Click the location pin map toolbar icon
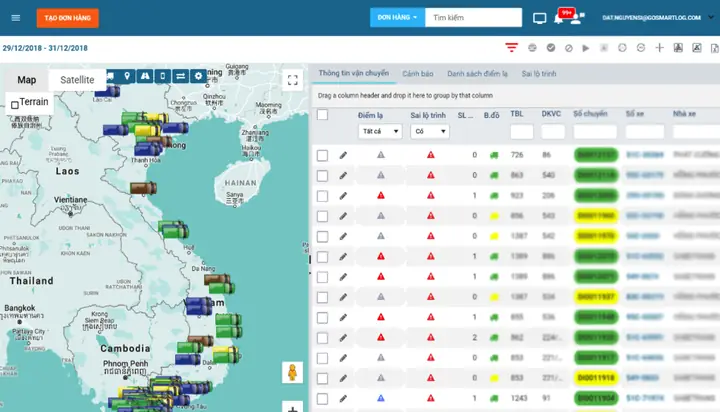The image size is (720, 412). (127, 76)
